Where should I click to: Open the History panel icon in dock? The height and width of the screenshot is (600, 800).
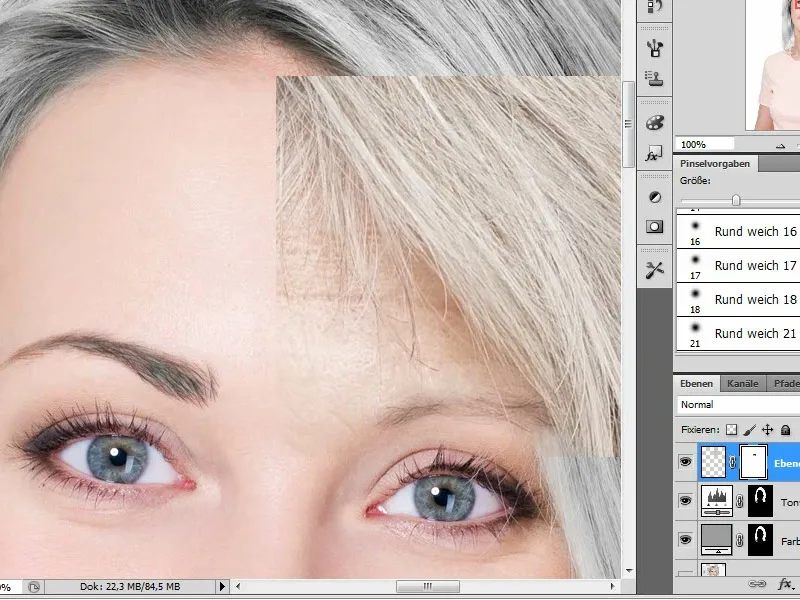pyautogui.click(x=655, y=6)
